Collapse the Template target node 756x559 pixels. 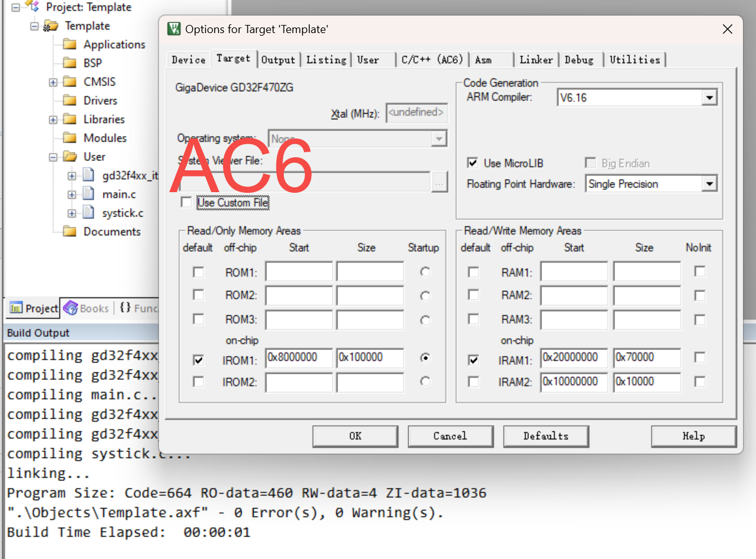pos(34,26)
